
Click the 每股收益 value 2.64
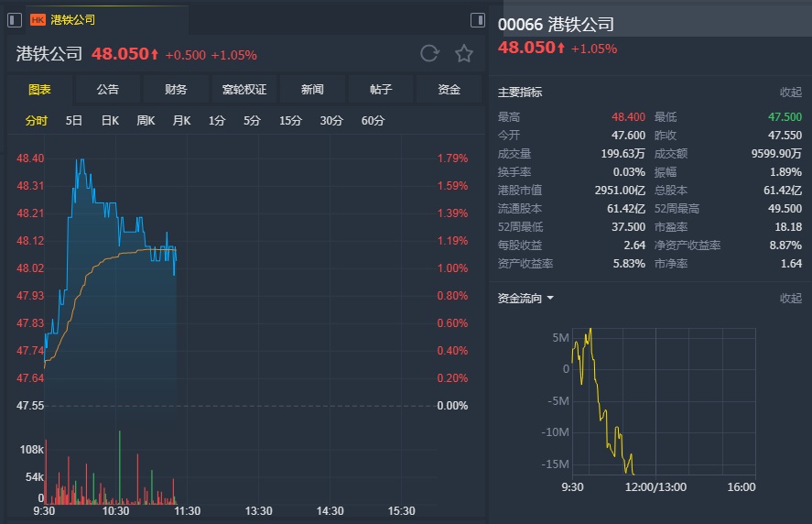tap(634, 246)
